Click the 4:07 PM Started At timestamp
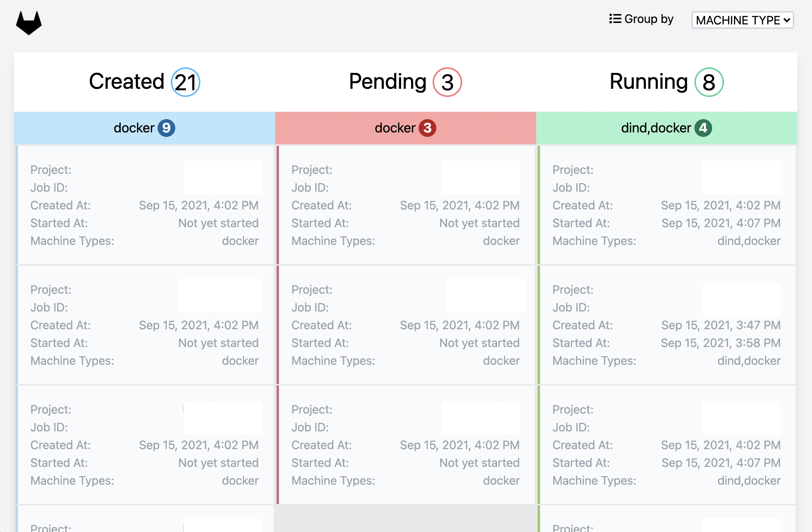This screenshot has height=532, width=812. click(720, 223)
